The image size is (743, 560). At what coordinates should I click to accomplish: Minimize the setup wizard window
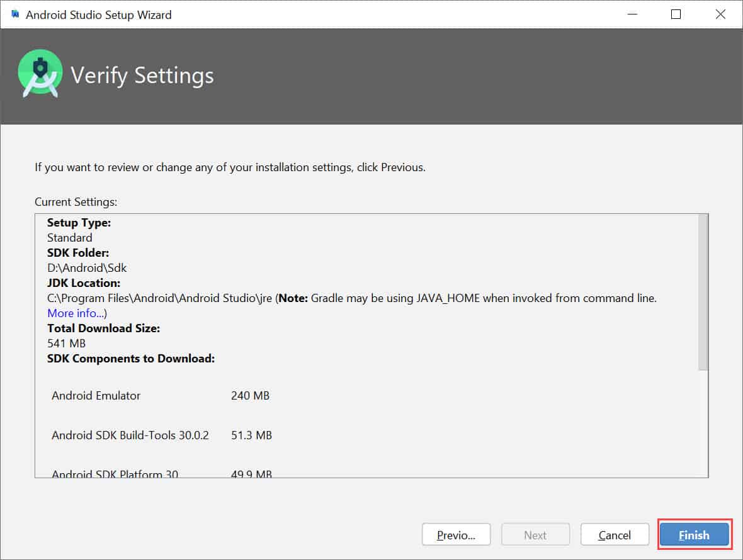point(632,14)
